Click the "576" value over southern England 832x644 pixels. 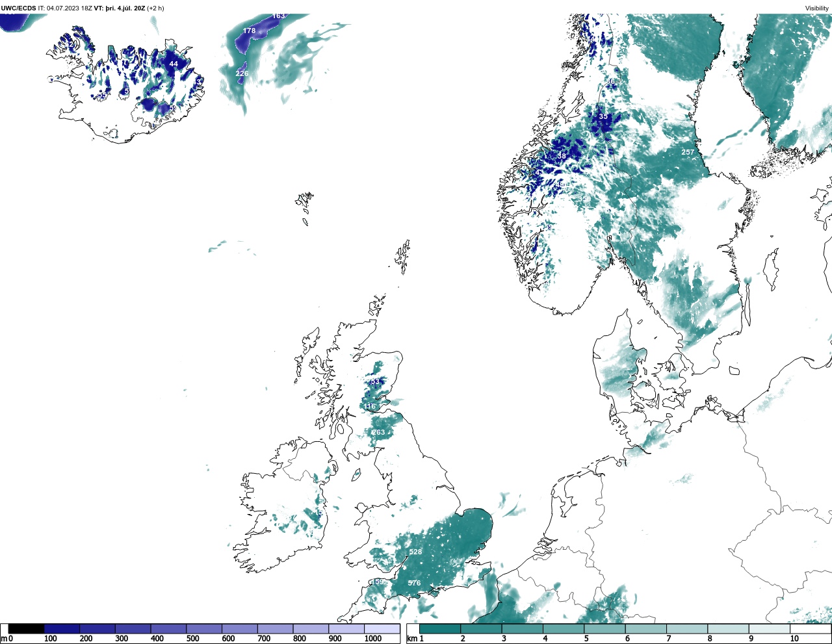click(414, 583)
